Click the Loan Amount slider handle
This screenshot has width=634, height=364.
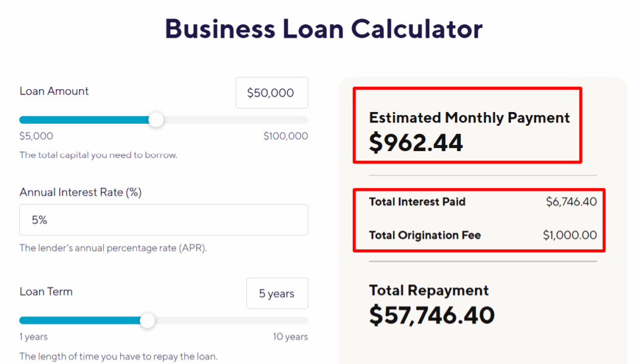pyautogui.click(x=157, y=119)
